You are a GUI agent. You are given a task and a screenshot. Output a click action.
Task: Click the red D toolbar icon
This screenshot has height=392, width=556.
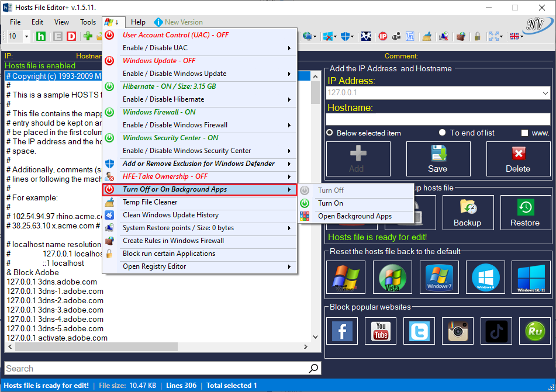point(71,36)
